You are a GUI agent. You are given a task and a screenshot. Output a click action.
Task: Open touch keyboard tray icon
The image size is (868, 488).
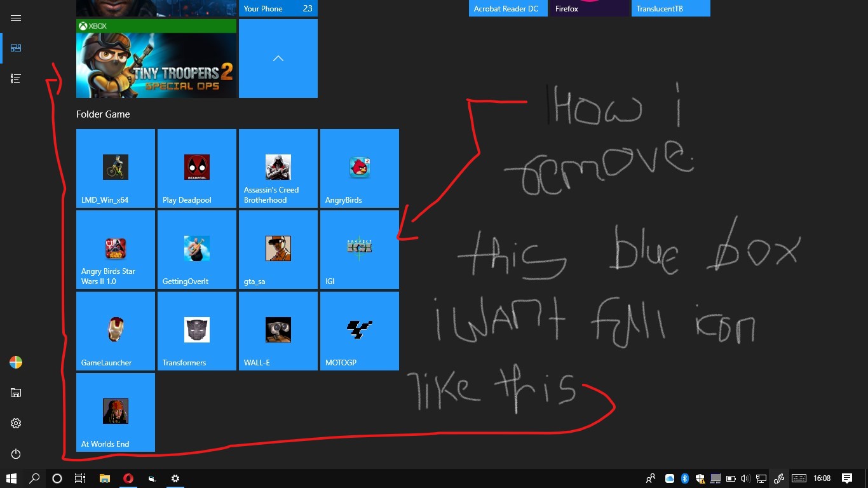(x=799, y=478)
